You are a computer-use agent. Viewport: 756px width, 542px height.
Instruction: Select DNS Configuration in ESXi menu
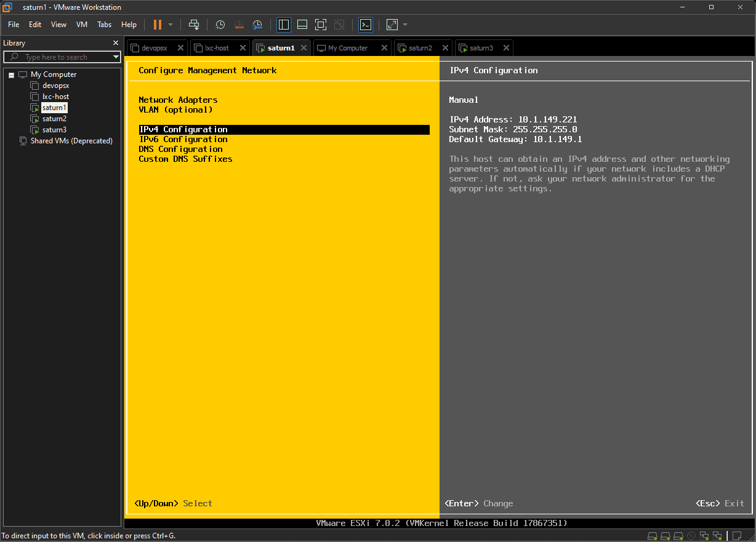[180, 149]
